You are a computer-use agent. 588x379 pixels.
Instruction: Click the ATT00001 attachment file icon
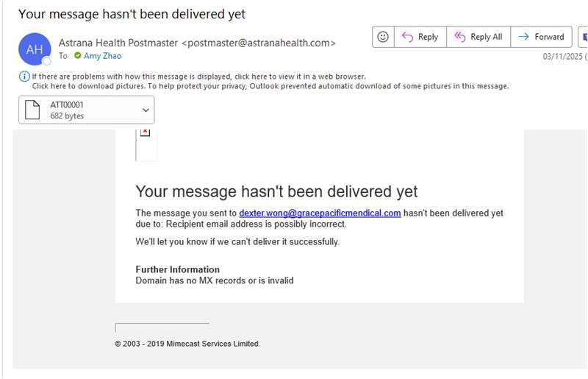32,110
